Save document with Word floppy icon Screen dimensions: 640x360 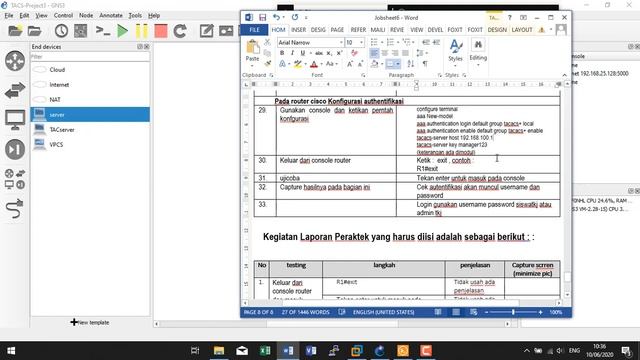[x=262, y=18]
